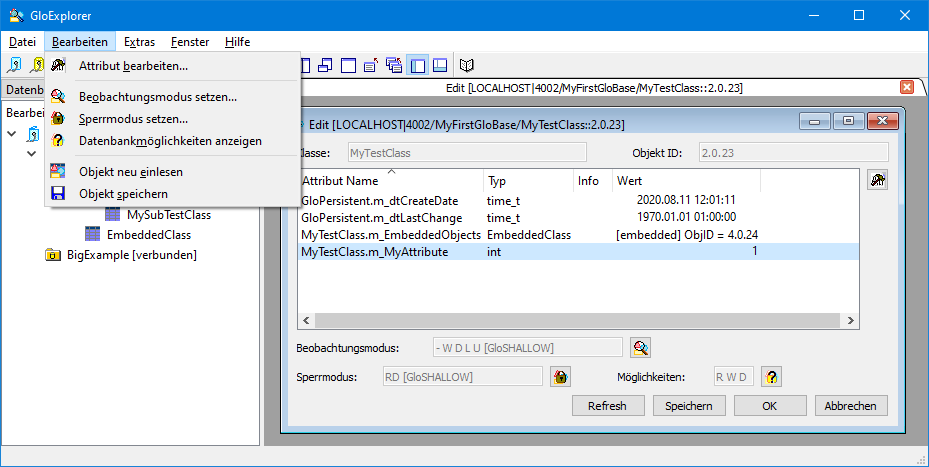
Task: Click the small window with red arrow toolbar icon
Action: coord(371,65)
